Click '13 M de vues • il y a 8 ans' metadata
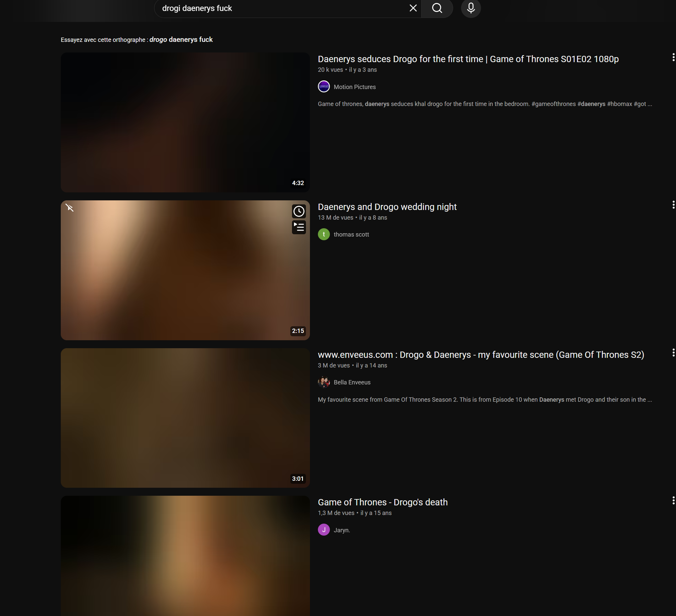Viewport: 676px width, 616px height. click(x=352, y=218)
